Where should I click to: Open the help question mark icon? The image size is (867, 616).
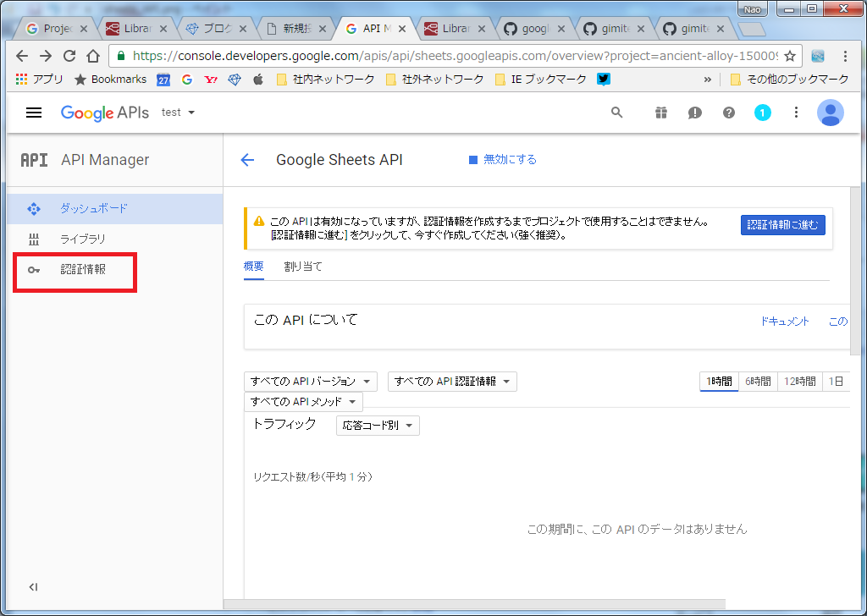729,113
